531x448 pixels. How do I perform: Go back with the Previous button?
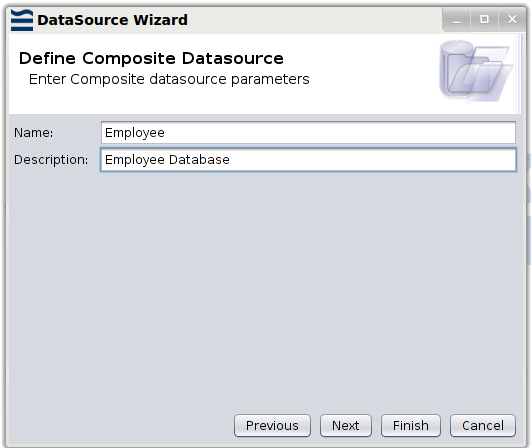[x=272, y=426]
